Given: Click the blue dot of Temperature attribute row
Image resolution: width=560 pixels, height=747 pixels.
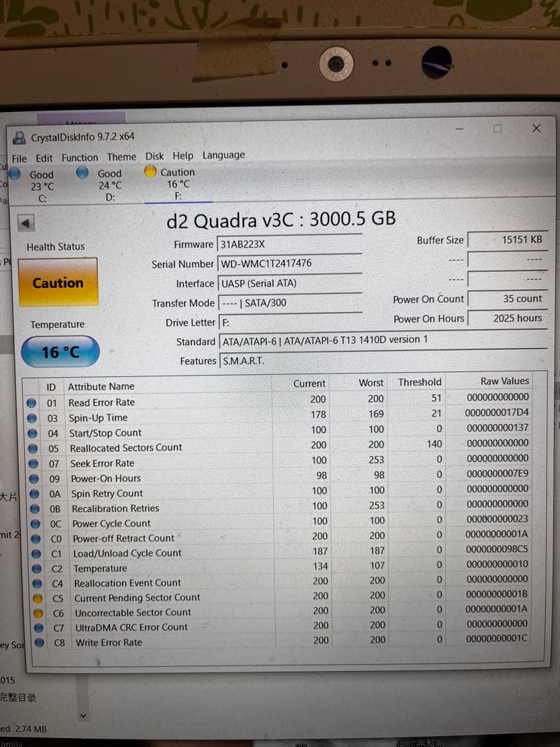Looking at the screenshot, I should coord(37,569).
